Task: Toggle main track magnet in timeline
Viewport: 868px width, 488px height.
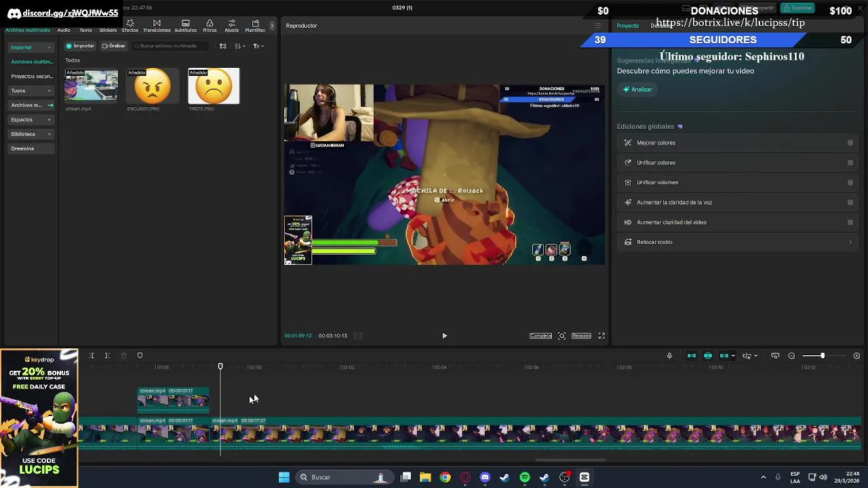Action: (692, 356)
